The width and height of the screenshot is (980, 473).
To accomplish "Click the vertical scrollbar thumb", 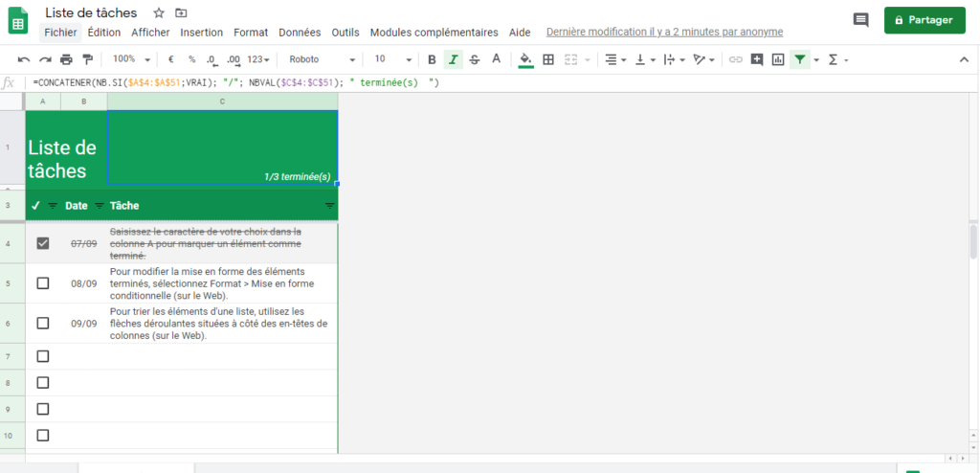I will coord(973,241).
